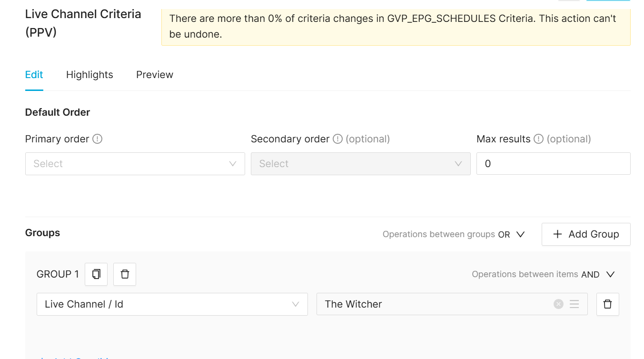This screenshot has height=359, width=644.
Task: Click the Max results info icon
Action: coord(538,139)
